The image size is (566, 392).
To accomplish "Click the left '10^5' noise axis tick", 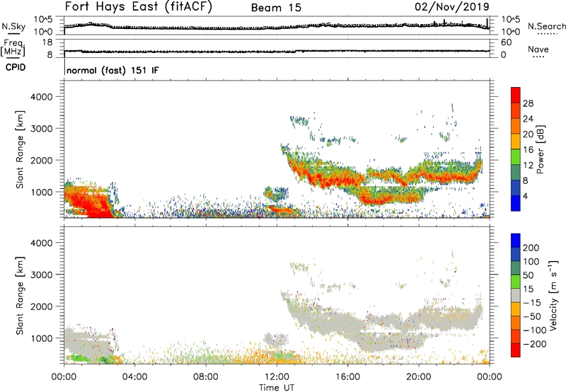I will coord(43,19).
